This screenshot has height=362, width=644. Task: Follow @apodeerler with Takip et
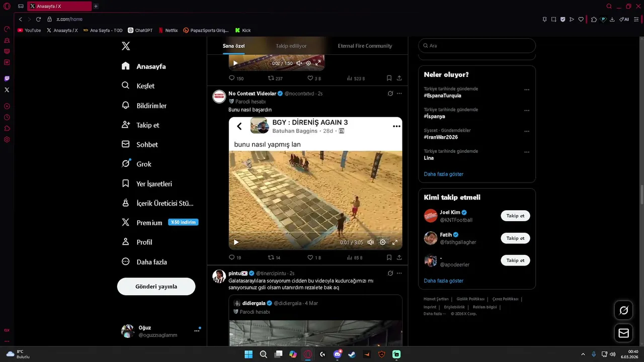click(515, 260)
